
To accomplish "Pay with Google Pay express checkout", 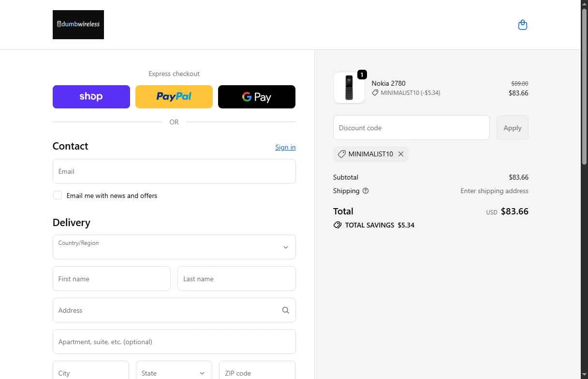I will pos(257,97).
